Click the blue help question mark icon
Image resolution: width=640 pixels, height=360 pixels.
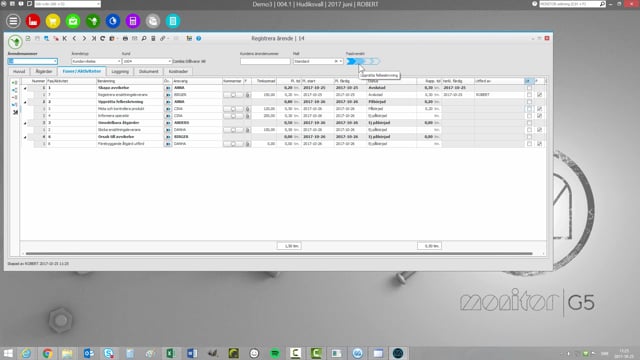point(198,38)
